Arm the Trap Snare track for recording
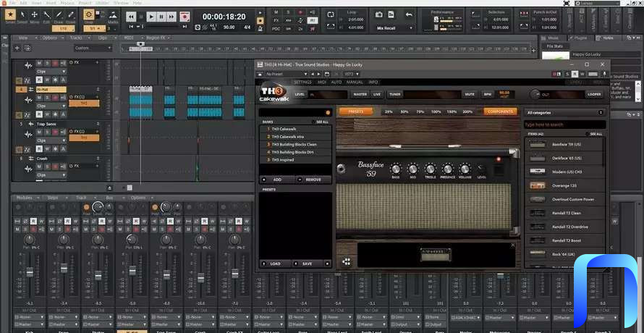 pyautogui.click(x=56, y=132)
